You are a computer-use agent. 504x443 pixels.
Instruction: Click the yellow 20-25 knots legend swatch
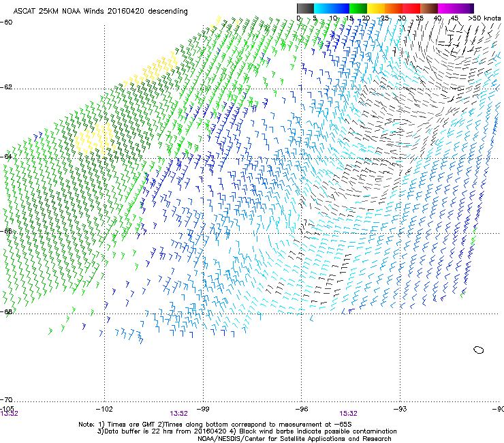(376, 8)
